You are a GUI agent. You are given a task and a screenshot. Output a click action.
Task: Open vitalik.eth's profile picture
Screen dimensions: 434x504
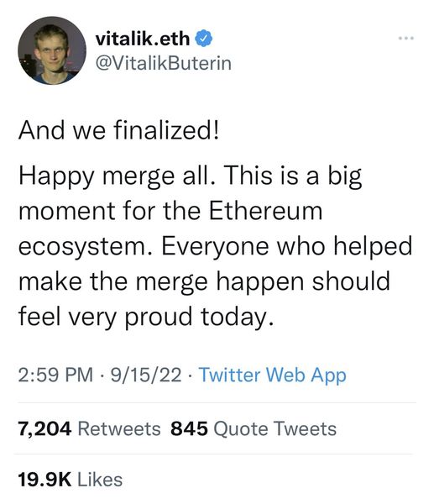point(52,50)
